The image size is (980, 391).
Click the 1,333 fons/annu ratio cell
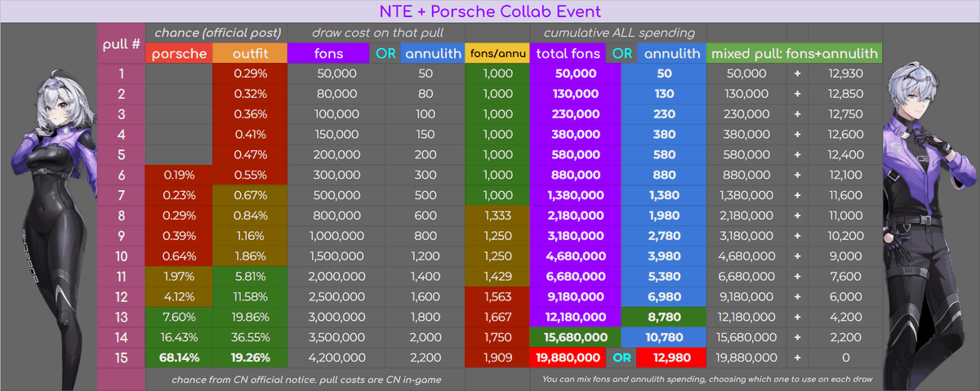point(497,215)
